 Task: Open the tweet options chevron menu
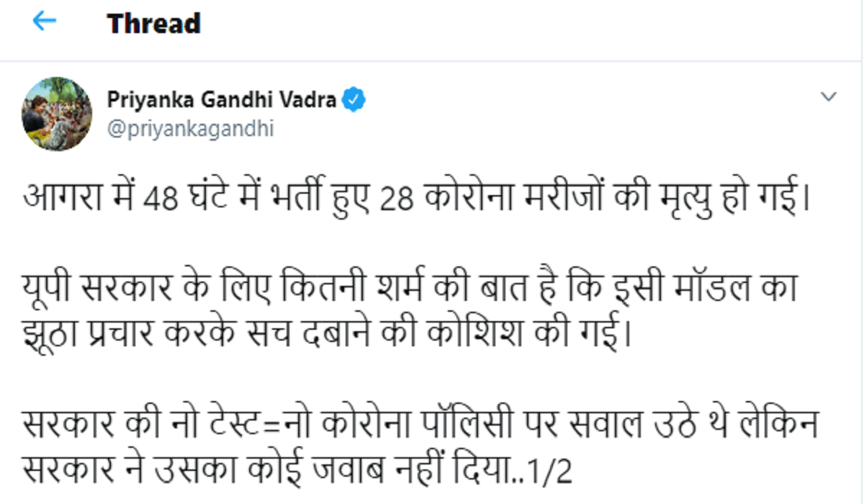pyautogui.click(x=829, y=96)
